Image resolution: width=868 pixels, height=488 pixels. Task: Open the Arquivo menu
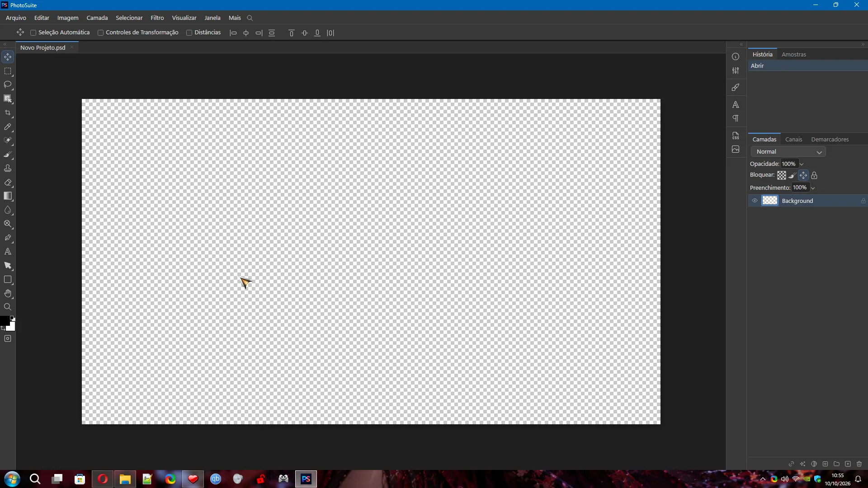pos(16,18)
